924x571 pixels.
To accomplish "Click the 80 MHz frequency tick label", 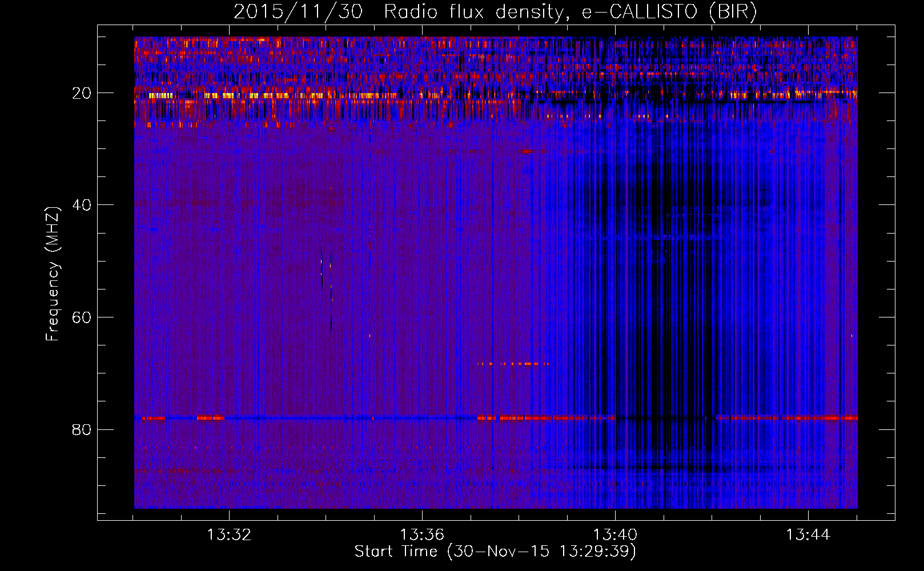I will coord(82,429).
